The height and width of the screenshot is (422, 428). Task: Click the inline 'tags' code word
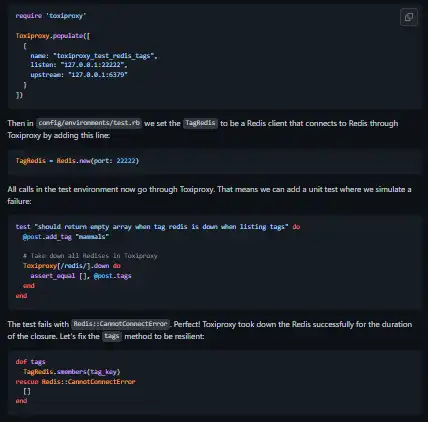(112, 336)
